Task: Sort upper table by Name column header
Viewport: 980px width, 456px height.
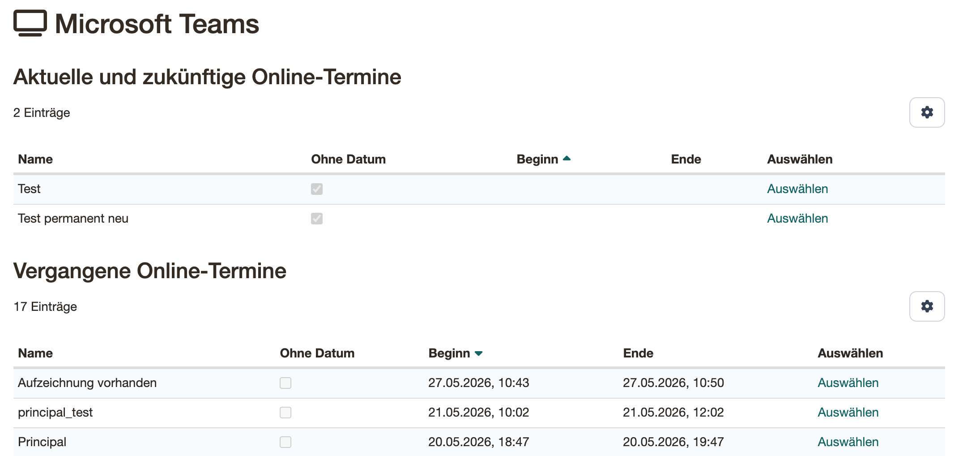Action: pyautogui.click(x=35, y=159)
